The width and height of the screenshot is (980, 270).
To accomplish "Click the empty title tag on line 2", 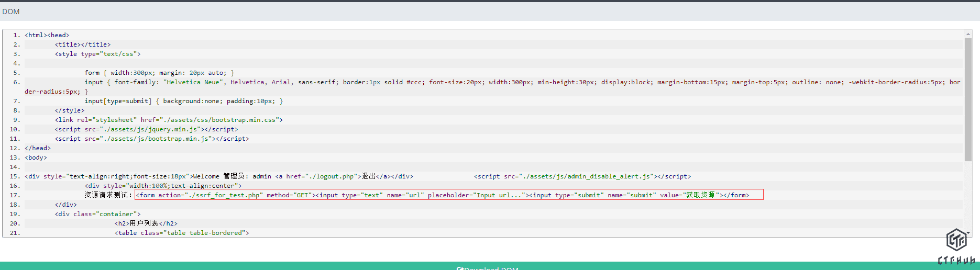I will (83, 44).
